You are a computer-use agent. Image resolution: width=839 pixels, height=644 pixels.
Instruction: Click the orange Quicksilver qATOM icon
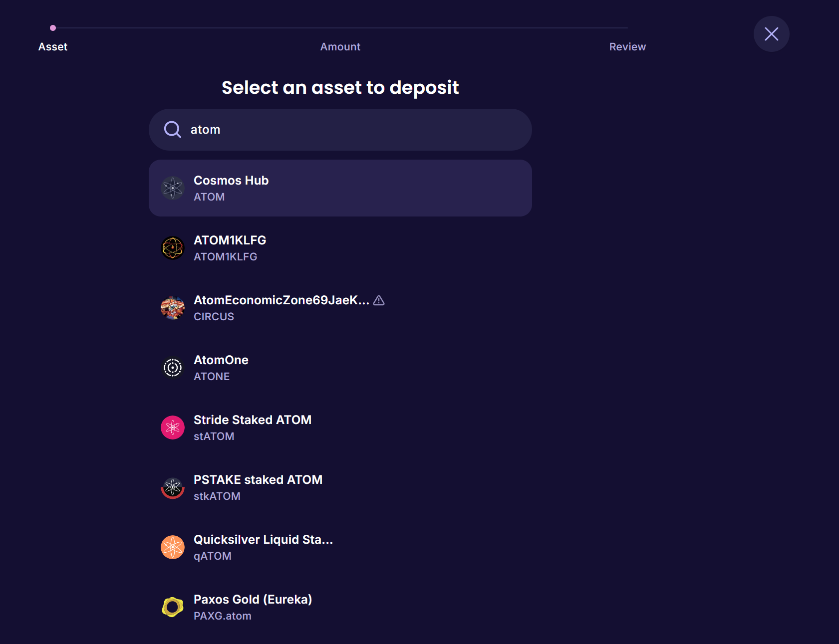pos(173,547)
